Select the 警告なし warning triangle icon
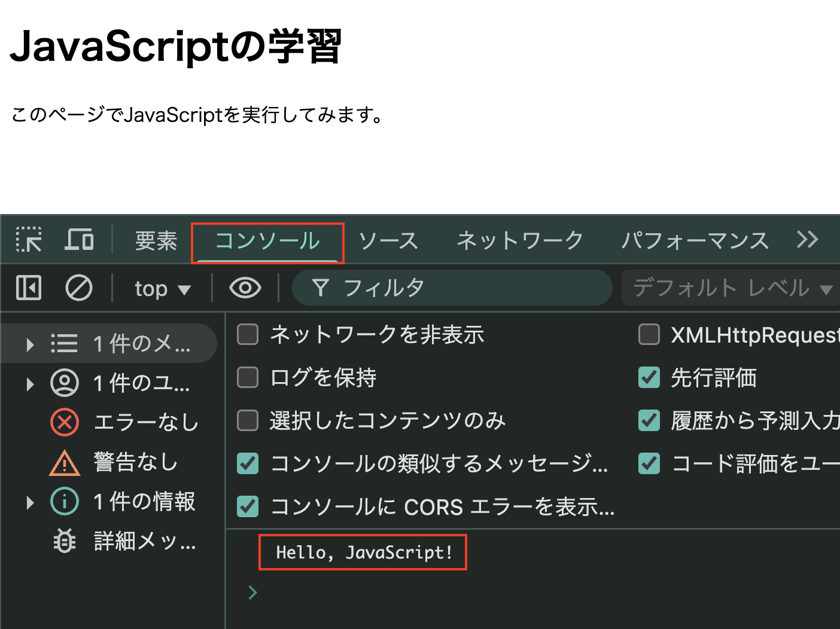 pos(65,462)
